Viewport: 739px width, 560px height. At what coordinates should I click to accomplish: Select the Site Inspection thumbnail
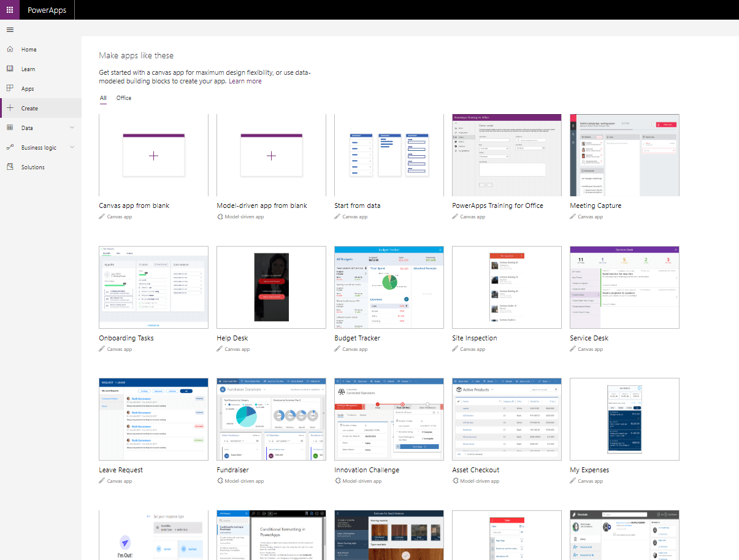coord(507,288)
